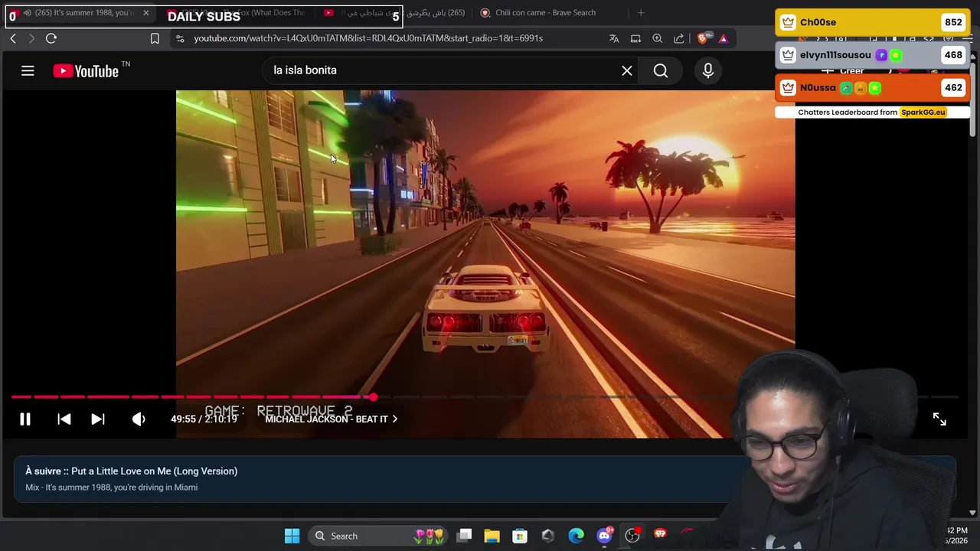980x551 pixels.
Task: Select leaderboard entry Ch00se
Action: coord(872,22)
